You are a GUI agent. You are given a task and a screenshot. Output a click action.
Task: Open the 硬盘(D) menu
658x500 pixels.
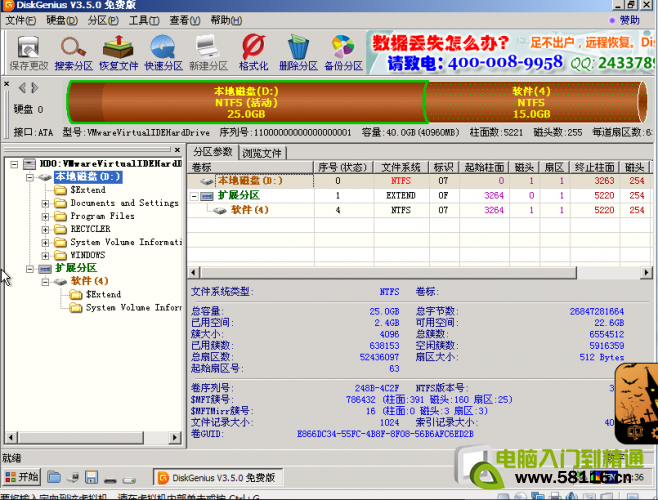tap(64, 20)
